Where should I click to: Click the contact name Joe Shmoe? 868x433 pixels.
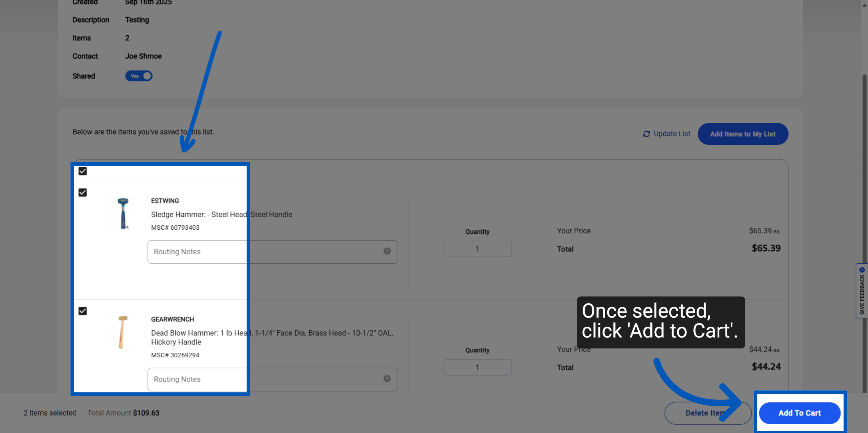[143, 56]
